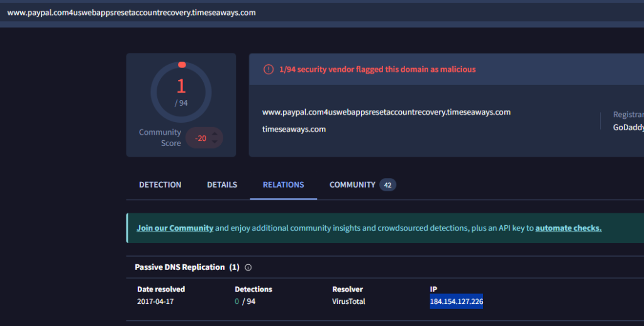Click the Passive DNS Replication section heading
Viewport: 644px width, 326px height.
(x=179, y=267)
